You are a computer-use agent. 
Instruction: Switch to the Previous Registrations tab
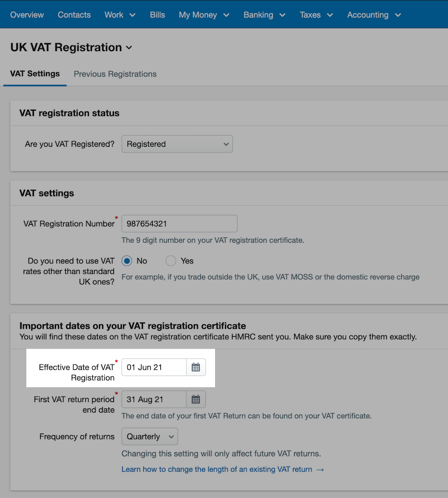115,74
